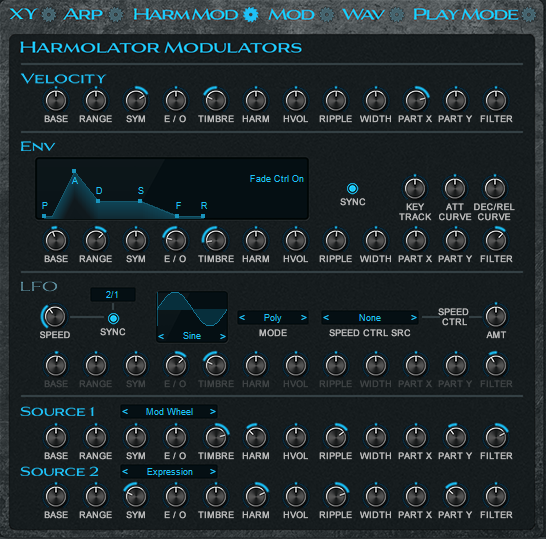Screen dimensions: 546x539
Task: Click the Env KEY TRACK knob
Action: click(x=415, y=188)
